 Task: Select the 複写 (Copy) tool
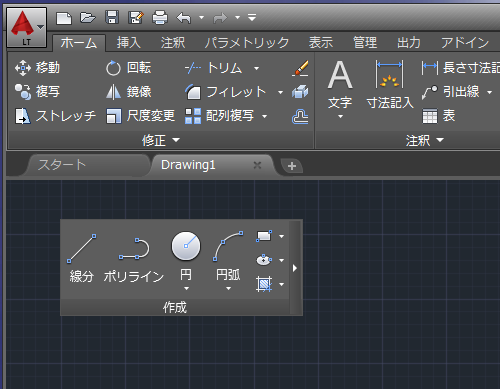click(37, 92)
